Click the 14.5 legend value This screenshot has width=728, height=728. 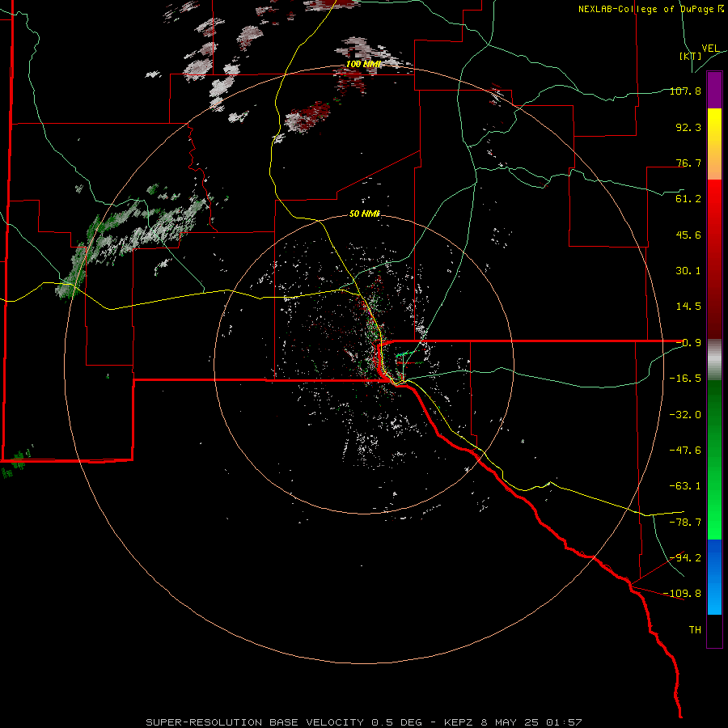[x=688, y=307]
